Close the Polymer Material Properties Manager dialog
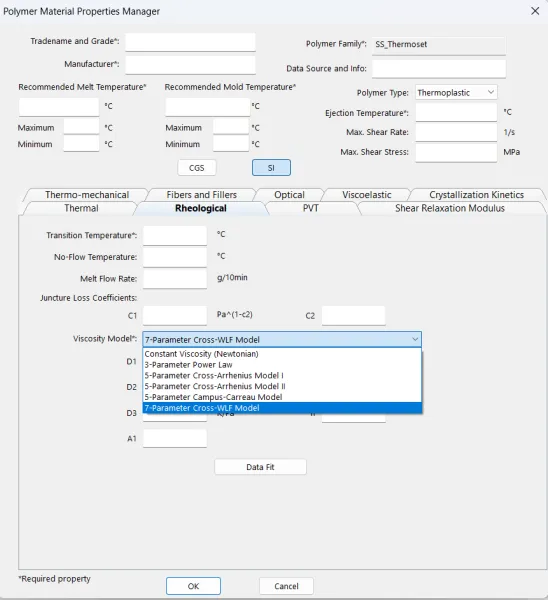This screenshot has width=548, height=600. pos(535,11)
